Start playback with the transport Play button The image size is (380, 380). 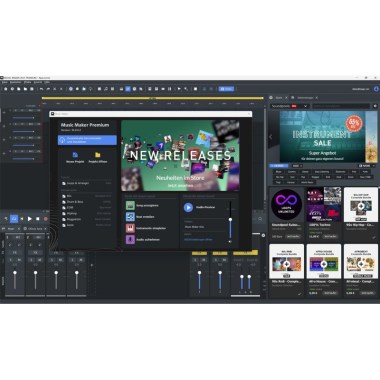[30, 219]
